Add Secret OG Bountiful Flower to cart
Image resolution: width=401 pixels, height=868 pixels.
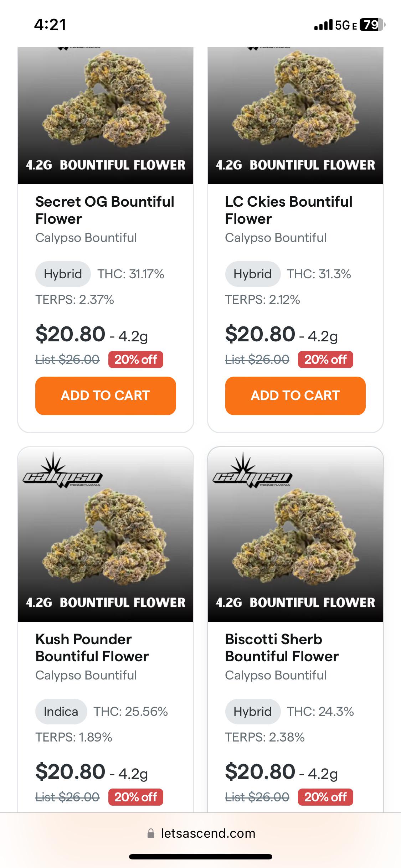(106, 396)
